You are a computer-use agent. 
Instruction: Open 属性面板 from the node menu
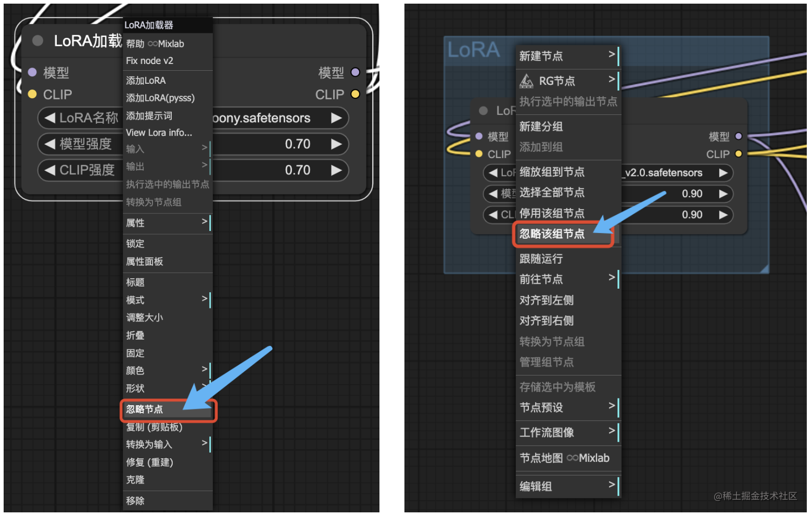tap(168, 261)
